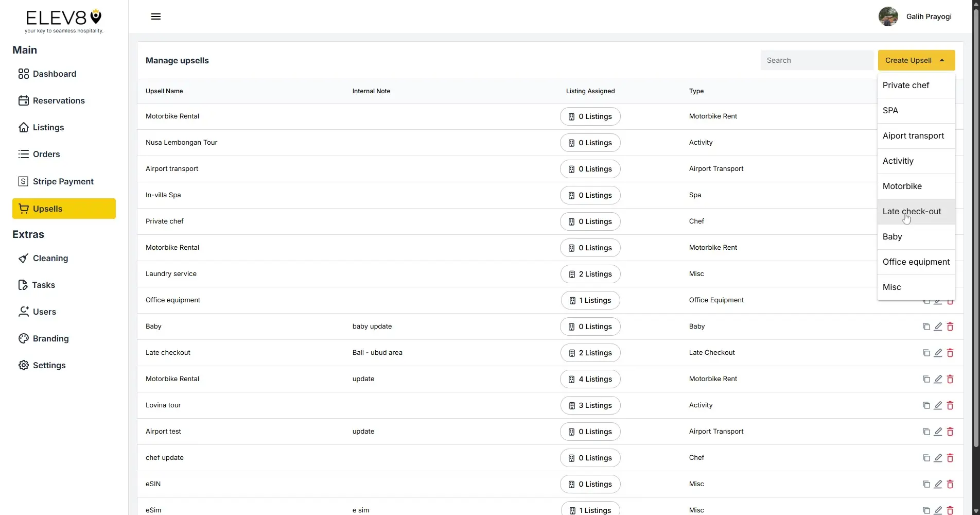980x515 pixels.
Task: Click the Upsells shopping cart icon
Action: point(24,209)
